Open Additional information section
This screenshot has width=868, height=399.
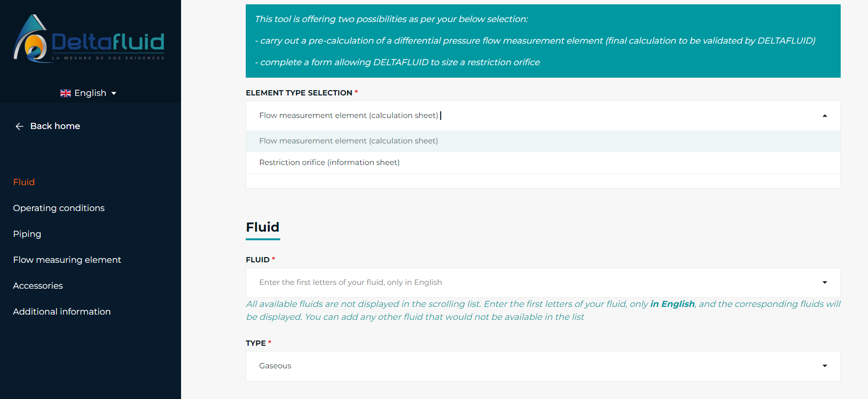tap(62, 312)
